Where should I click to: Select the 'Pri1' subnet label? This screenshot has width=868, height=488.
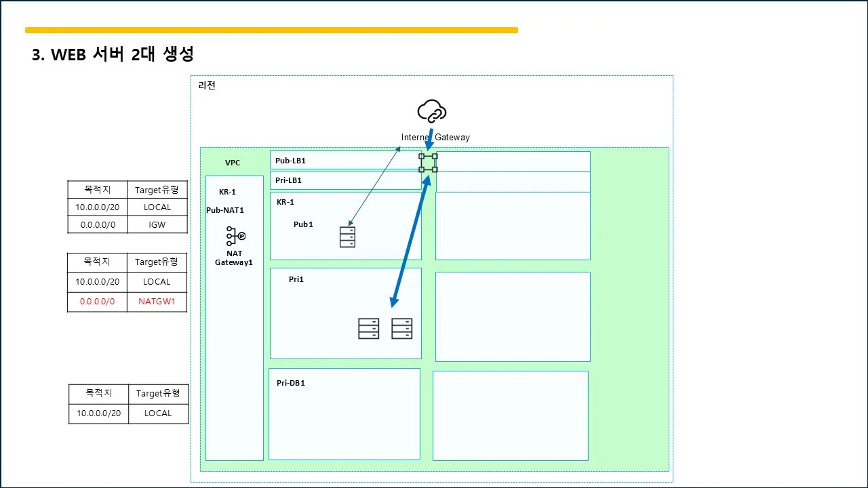296,279
